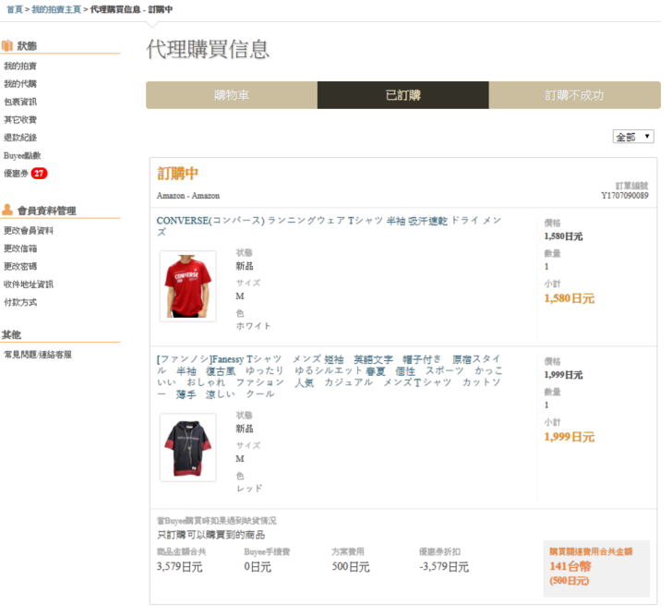Click the 方案費用 500日元 value
This screenshot has width=672, height=616.
coord(351,567)
